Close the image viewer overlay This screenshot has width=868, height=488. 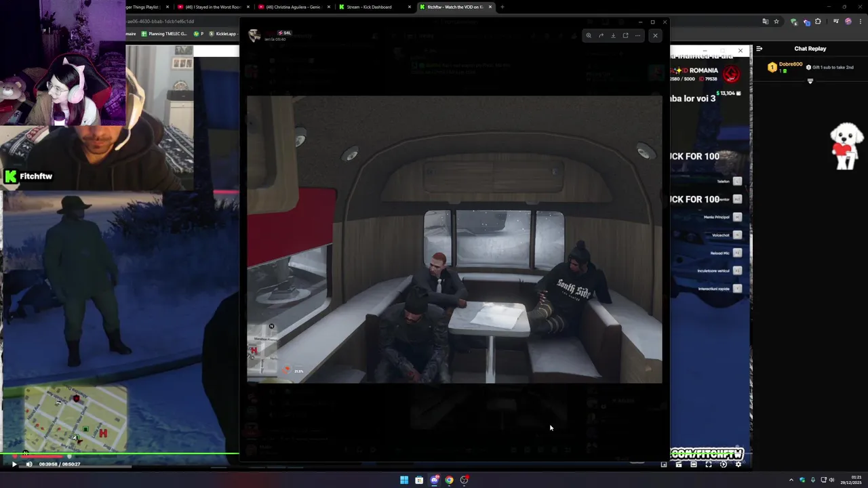(x=655, y=35)
